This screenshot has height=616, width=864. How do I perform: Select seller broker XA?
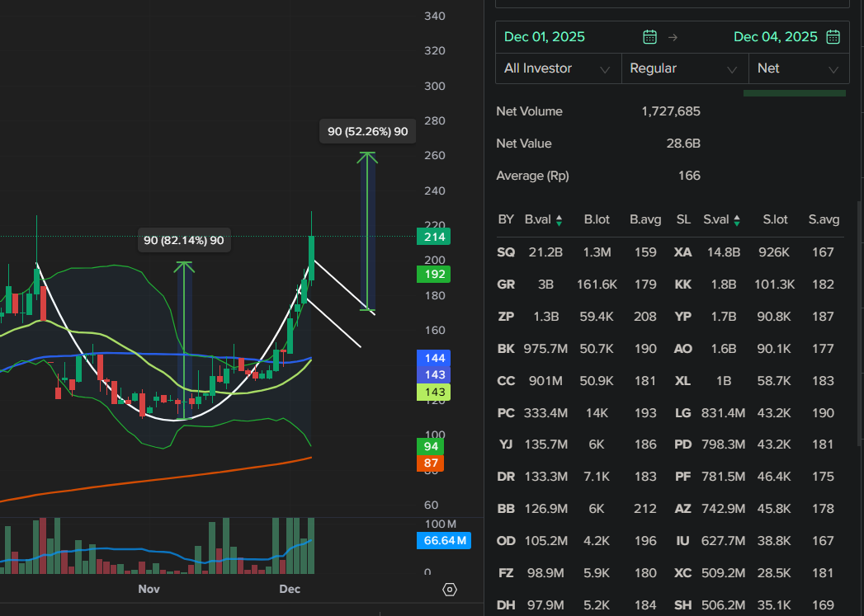click(x=682, y=252)
